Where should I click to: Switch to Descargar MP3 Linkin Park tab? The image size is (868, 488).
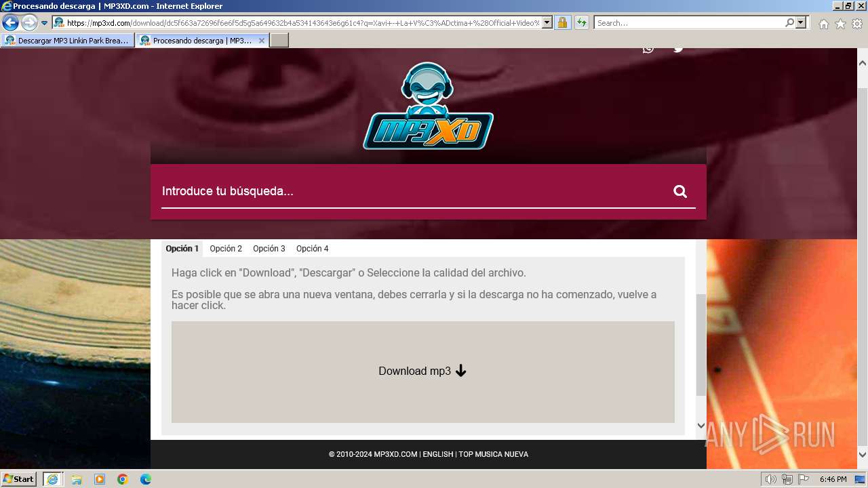67,41
